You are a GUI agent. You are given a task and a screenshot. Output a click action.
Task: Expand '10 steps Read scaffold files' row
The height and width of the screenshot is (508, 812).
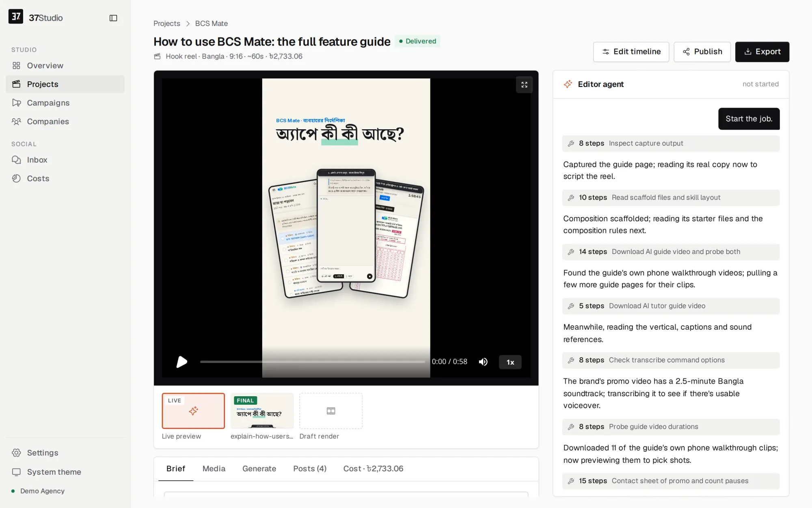[671, 198]
